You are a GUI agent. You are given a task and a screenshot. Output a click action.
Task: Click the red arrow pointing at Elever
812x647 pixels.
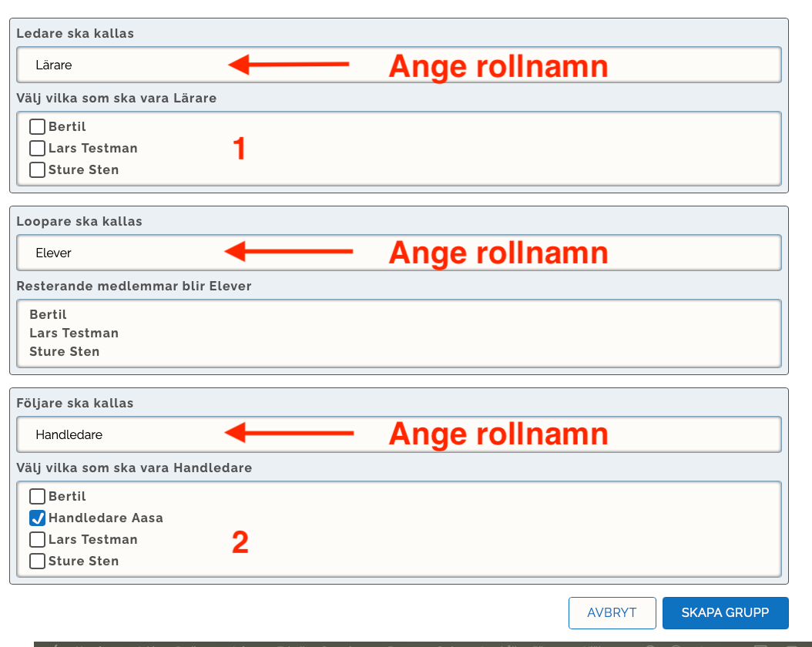[290, 252]
